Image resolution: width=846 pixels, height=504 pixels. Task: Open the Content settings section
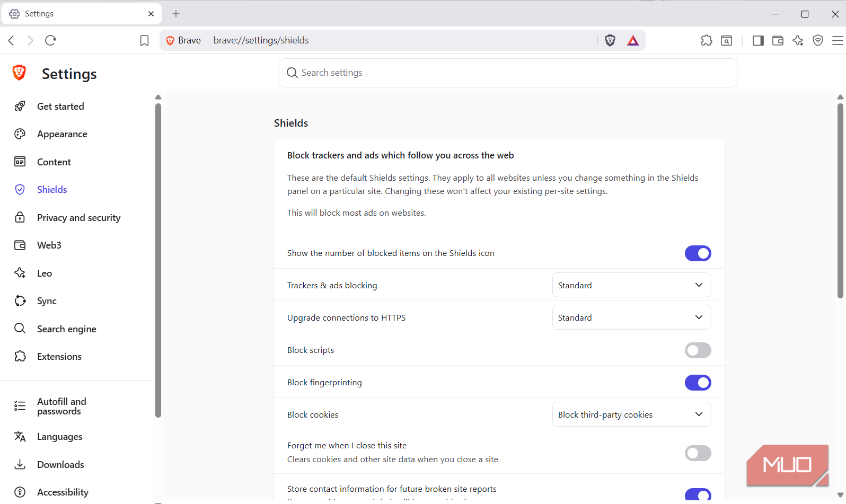click(x=54, y=162)
